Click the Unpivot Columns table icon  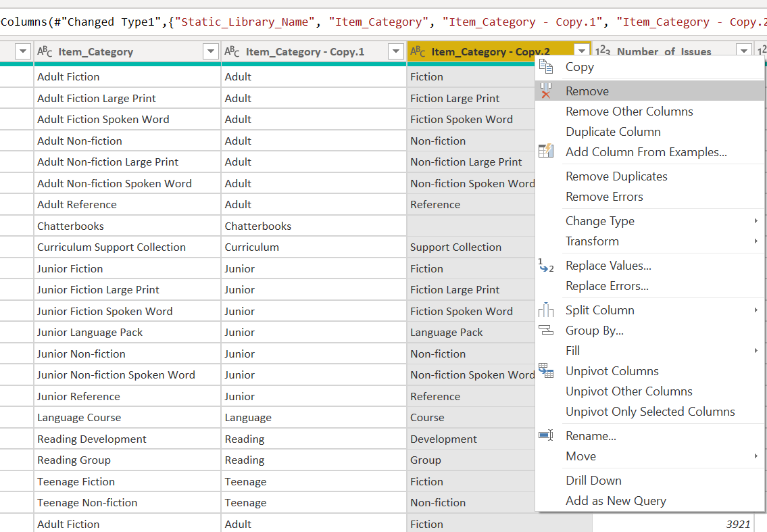[546, 370]
